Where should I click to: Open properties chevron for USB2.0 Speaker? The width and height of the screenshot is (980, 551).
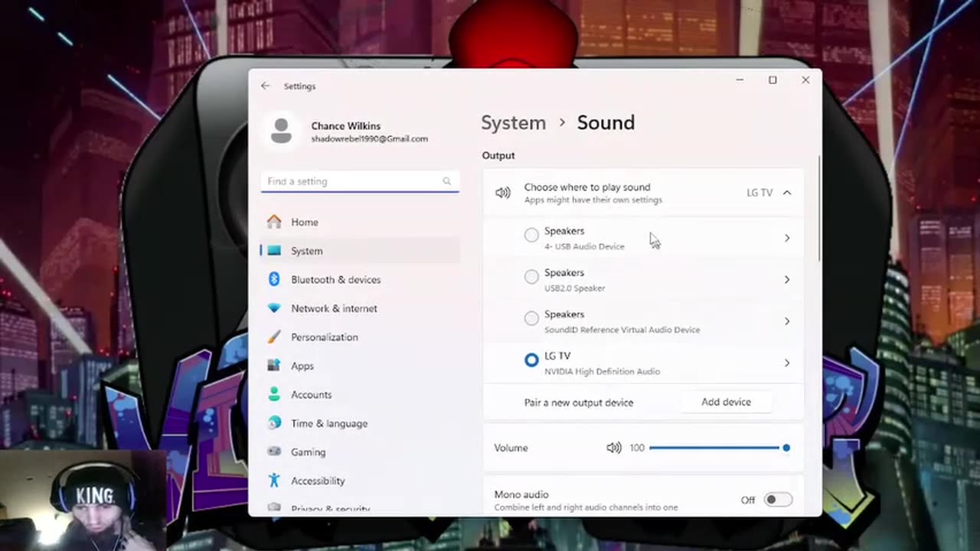click(787, 279)
